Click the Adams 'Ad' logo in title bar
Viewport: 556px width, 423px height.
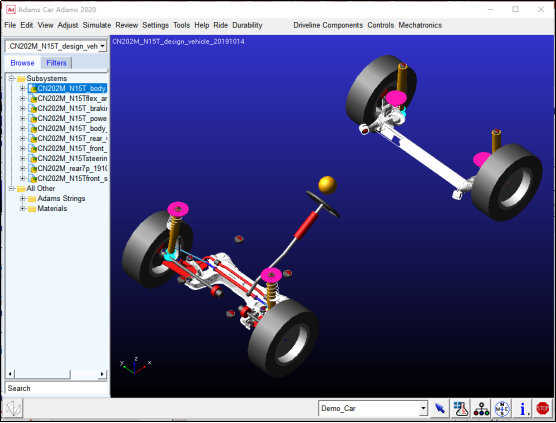coord(11,10)
